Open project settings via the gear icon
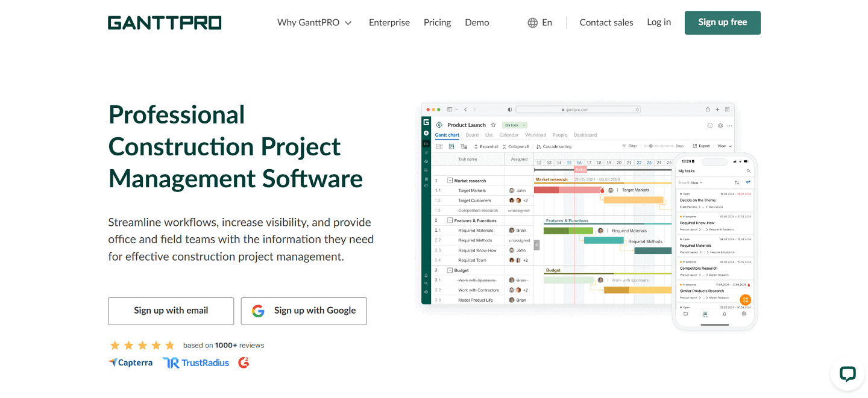Viewport: 868px width, 398px height. click(720, 126)
